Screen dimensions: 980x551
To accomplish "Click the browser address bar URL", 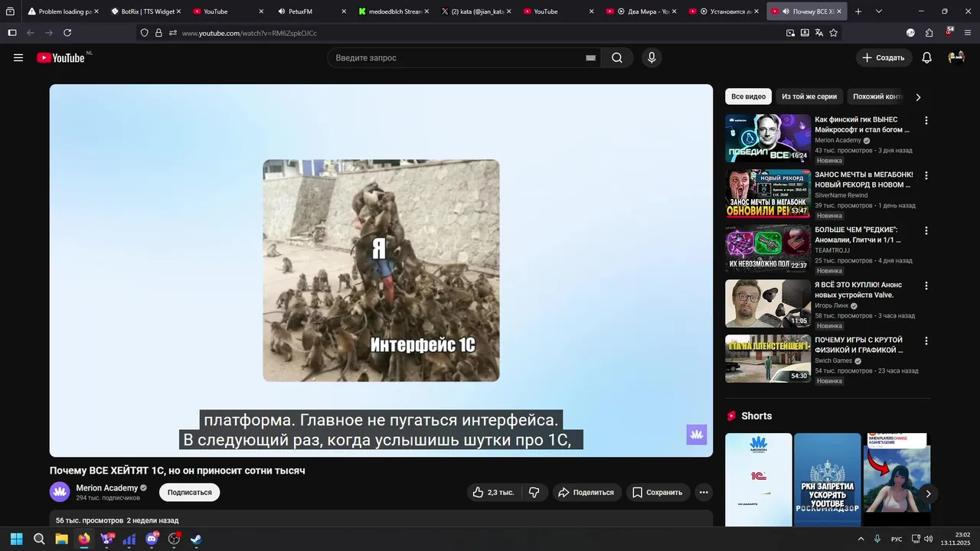I will click(x=250, y=33).
